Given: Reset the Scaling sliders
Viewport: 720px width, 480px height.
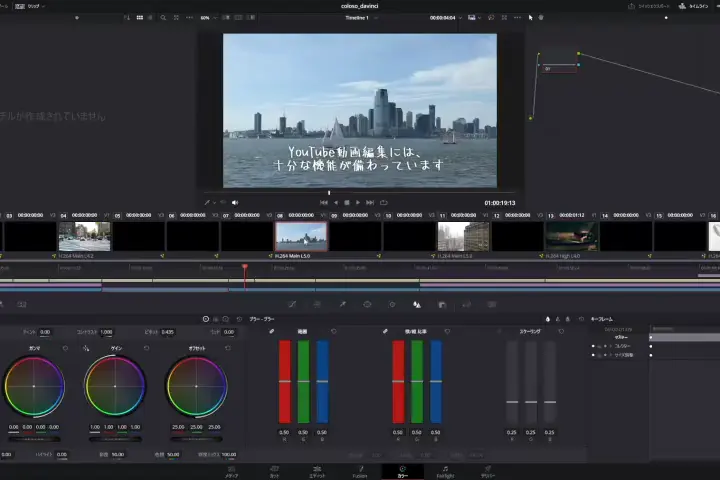Looking at the screenshot, I should coord(561,331).
